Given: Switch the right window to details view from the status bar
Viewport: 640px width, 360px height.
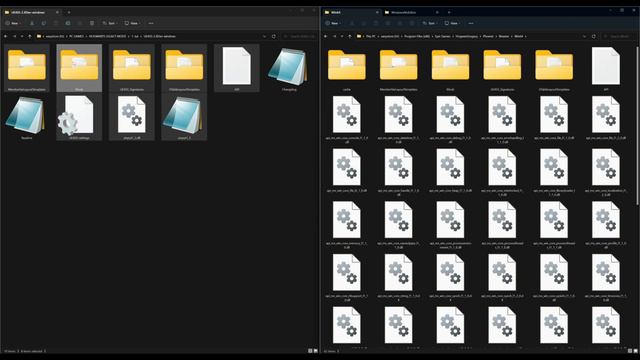Looking at the screenshot, I should [x=630, y=351].
